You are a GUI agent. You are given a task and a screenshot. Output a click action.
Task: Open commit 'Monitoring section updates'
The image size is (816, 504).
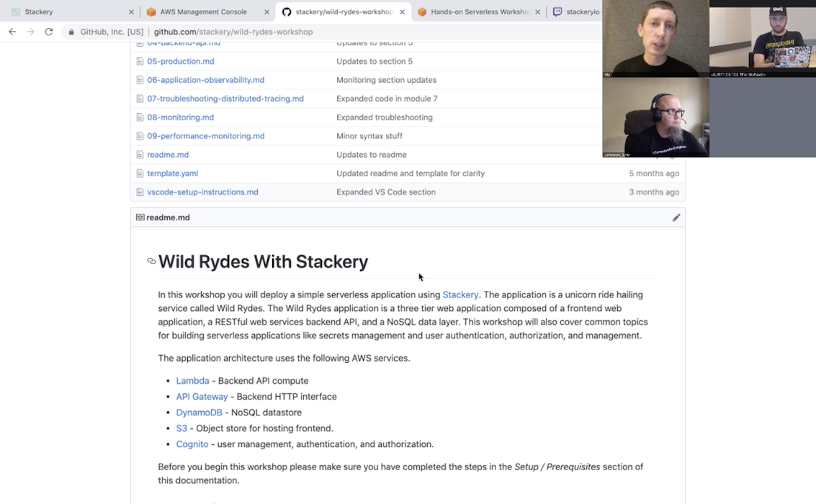pos(386,80)
